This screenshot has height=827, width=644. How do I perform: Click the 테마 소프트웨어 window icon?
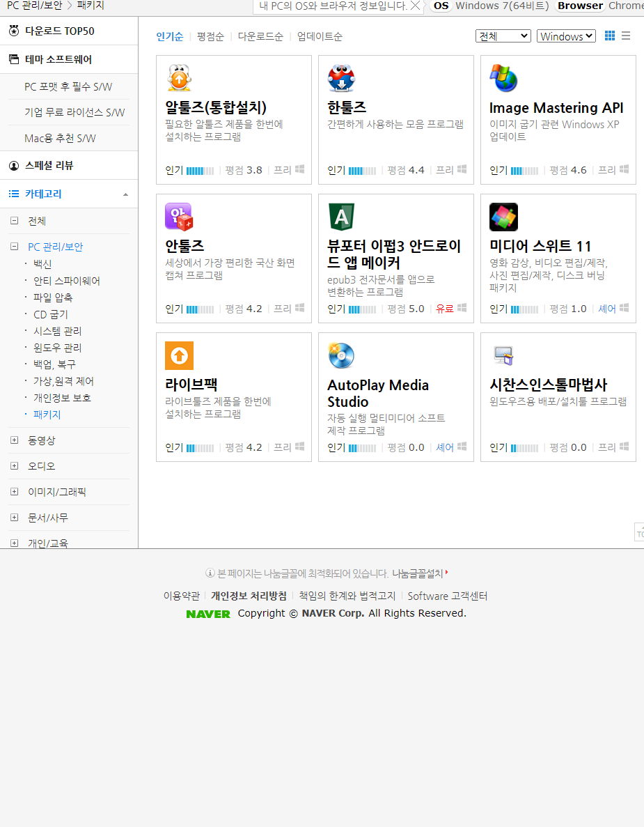(14, 59)
